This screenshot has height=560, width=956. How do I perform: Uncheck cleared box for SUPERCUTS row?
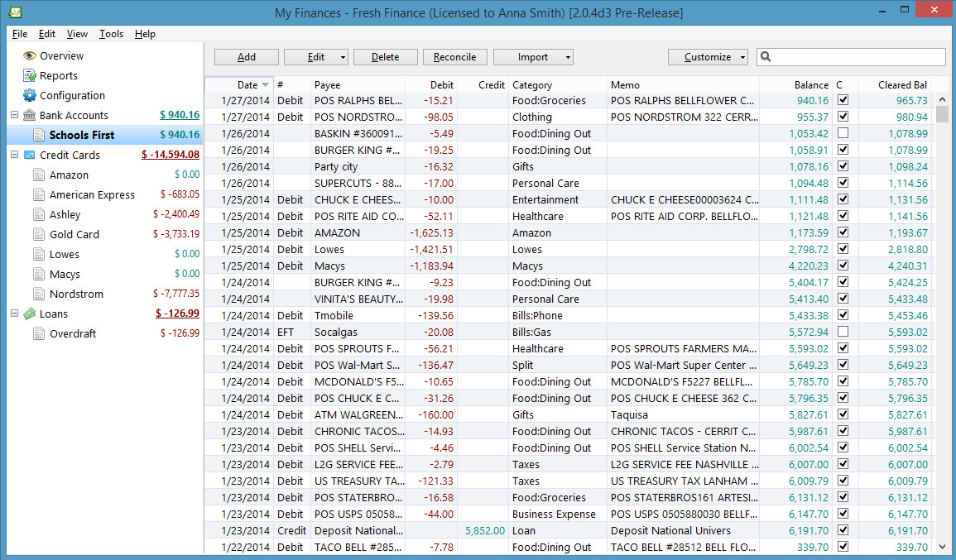[x=843, y=182]
